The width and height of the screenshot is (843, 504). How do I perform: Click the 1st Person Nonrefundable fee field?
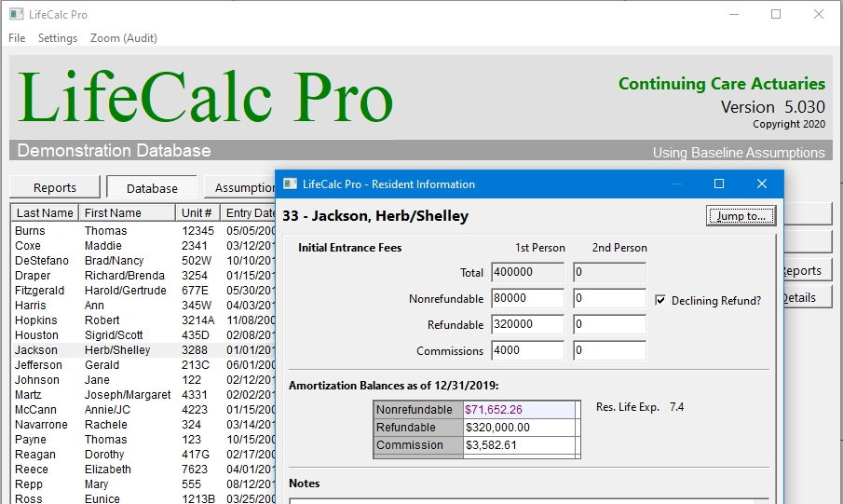click(x=527, y=299)
